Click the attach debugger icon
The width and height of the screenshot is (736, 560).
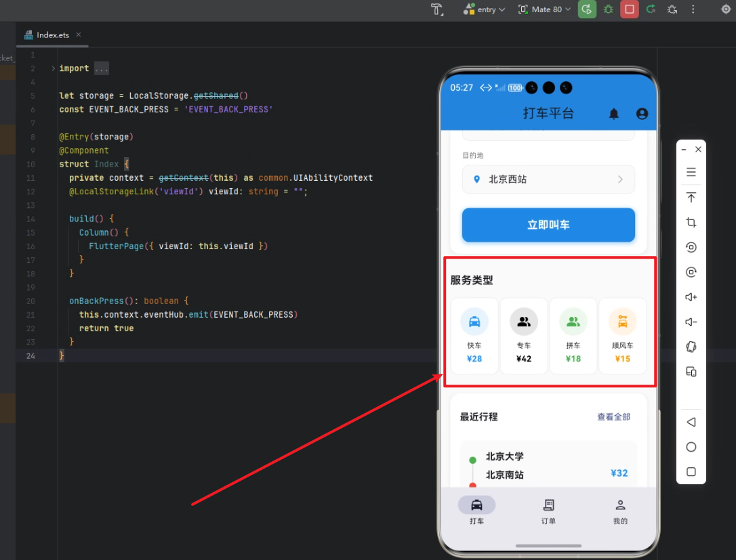[x=672, y=9]
